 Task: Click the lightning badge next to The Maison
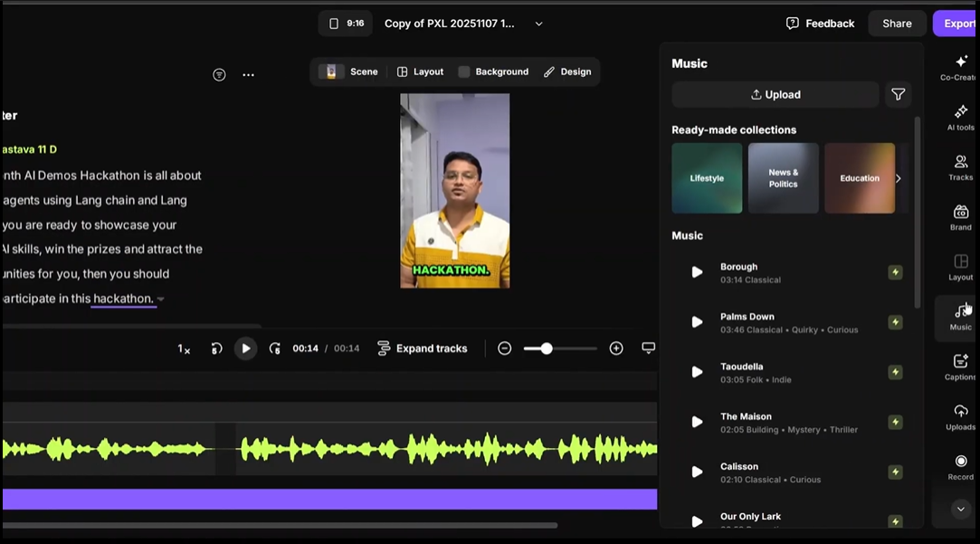pos(895,422)
